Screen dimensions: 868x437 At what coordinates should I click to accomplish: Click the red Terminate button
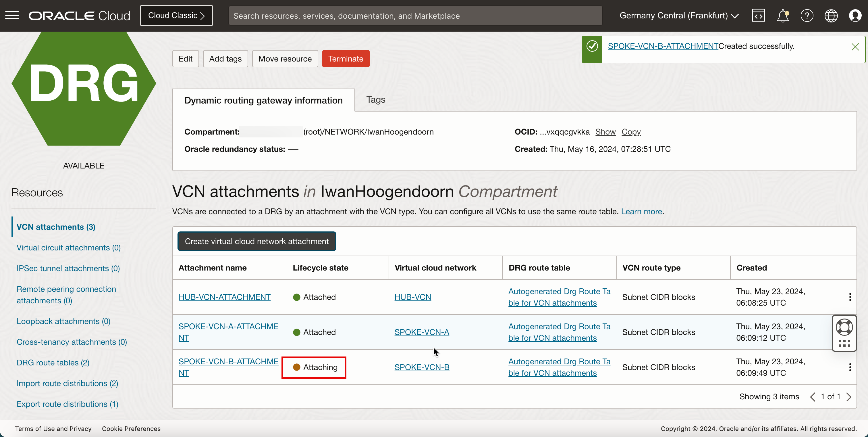pyautogui.click(x=345, y=59)
